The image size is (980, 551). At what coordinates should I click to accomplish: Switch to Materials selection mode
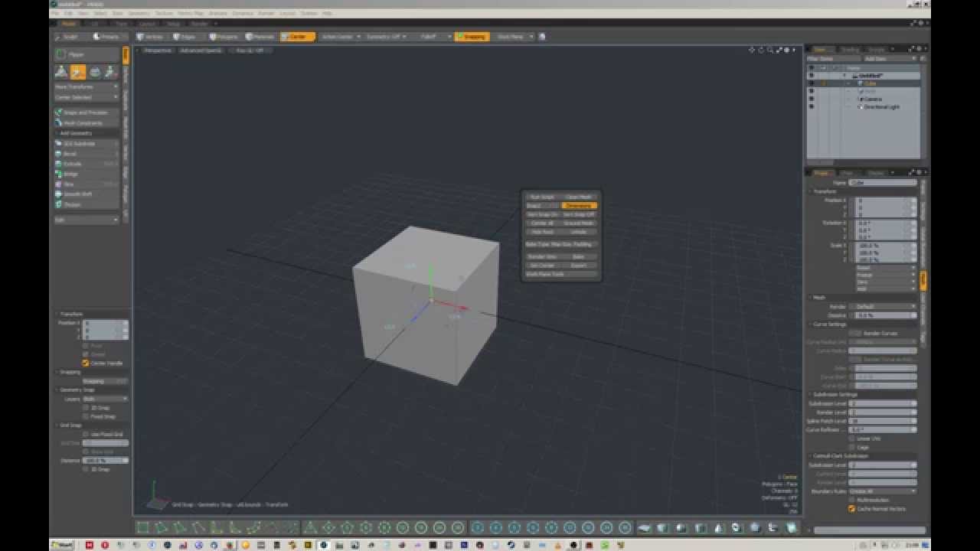[x=260, y=37]
